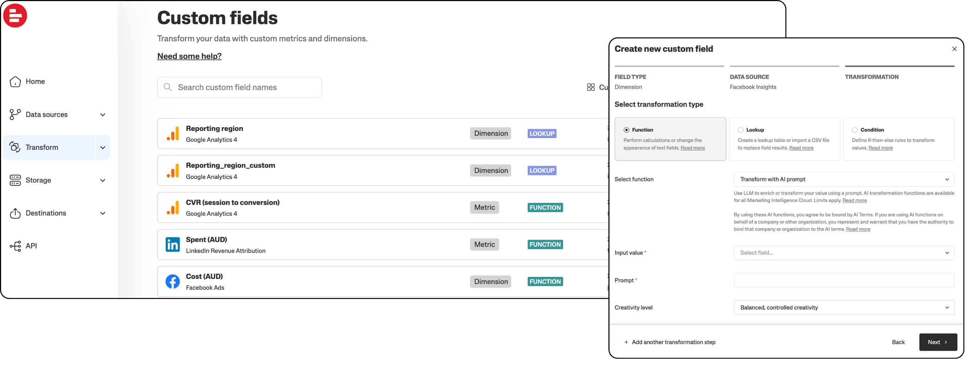
Task: Select the Condition transformation type radio
Action: (854, 130)
